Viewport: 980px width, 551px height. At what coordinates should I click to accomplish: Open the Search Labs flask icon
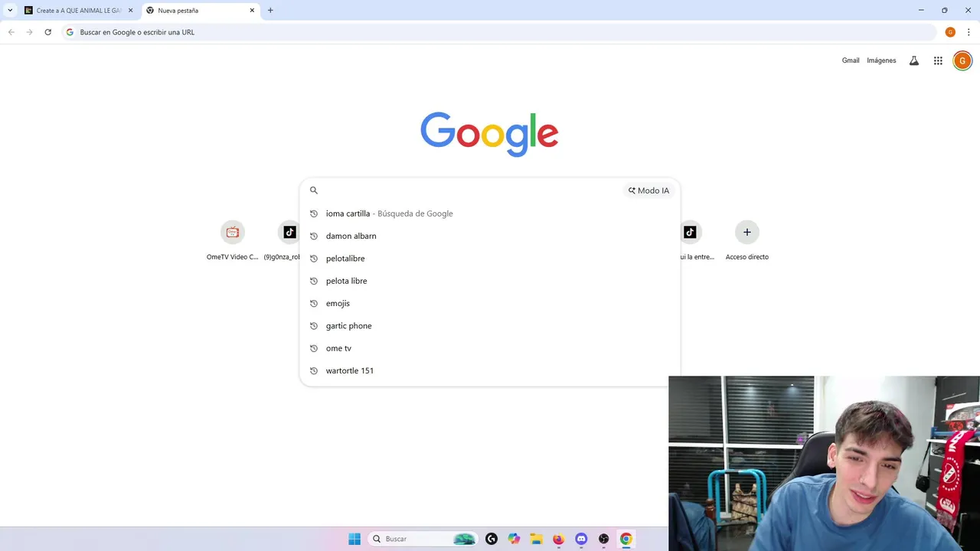(913, 60)
